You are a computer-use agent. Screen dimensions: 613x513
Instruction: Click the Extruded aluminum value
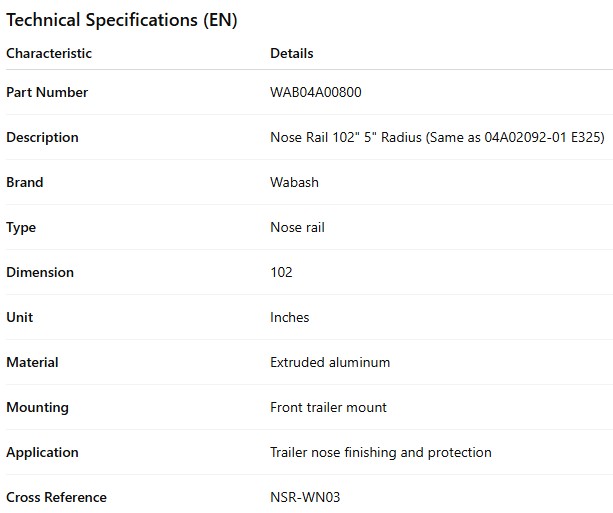[330, 362]
